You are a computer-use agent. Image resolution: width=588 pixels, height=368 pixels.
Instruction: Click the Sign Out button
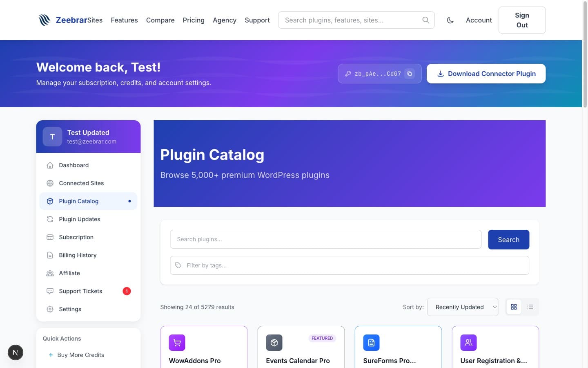(x=522, y=20)
